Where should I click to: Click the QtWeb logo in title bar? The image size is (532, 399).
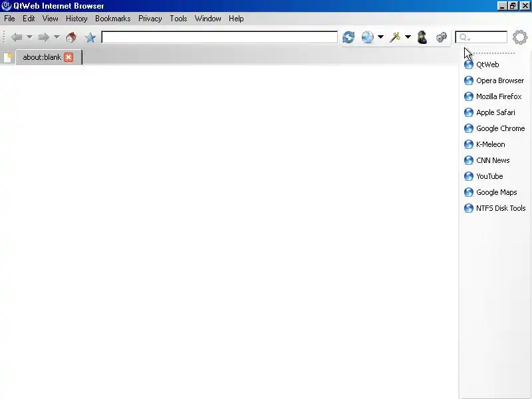click(x=6, y=6)
